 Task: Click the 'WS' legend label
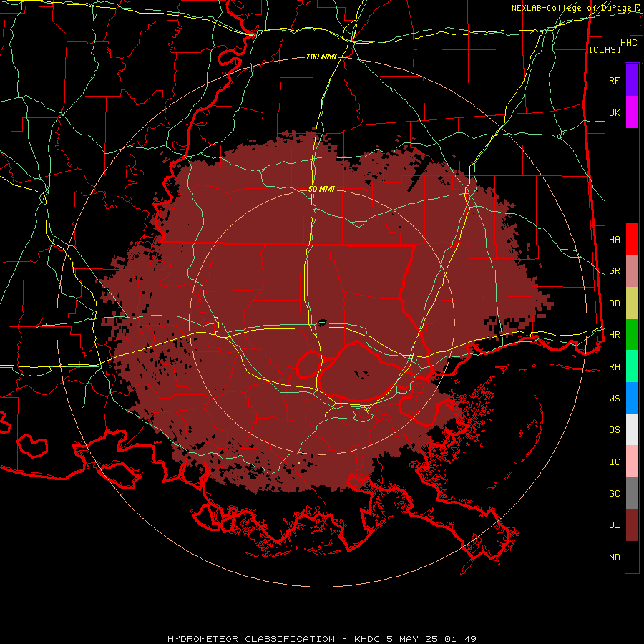tap(615, 399)
